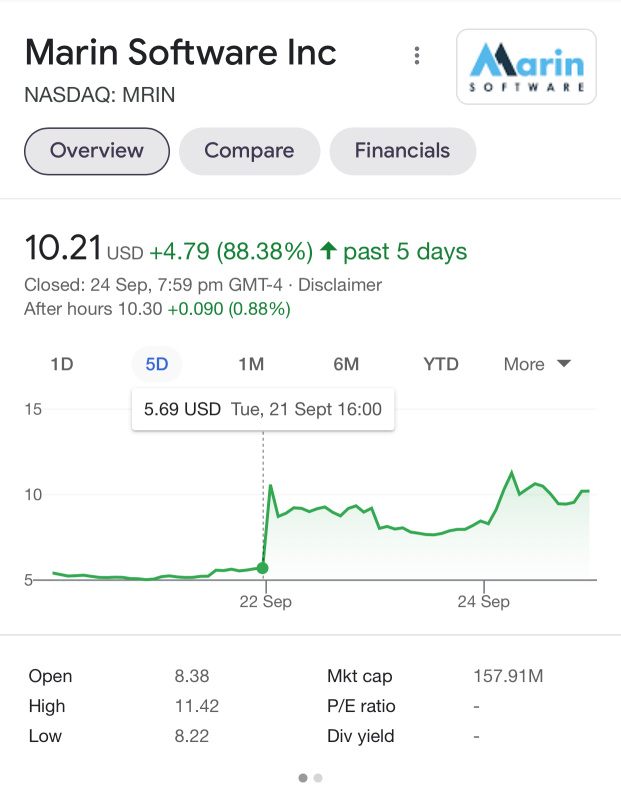The height and width of the screenshot is (794, 621).
Task: Go to second stats page dot
Action: [318, 778]
